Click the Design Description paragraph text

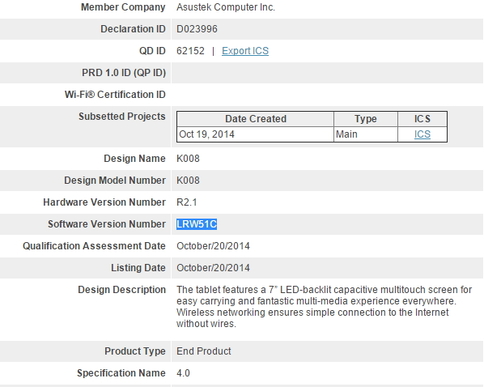[324, 307]
